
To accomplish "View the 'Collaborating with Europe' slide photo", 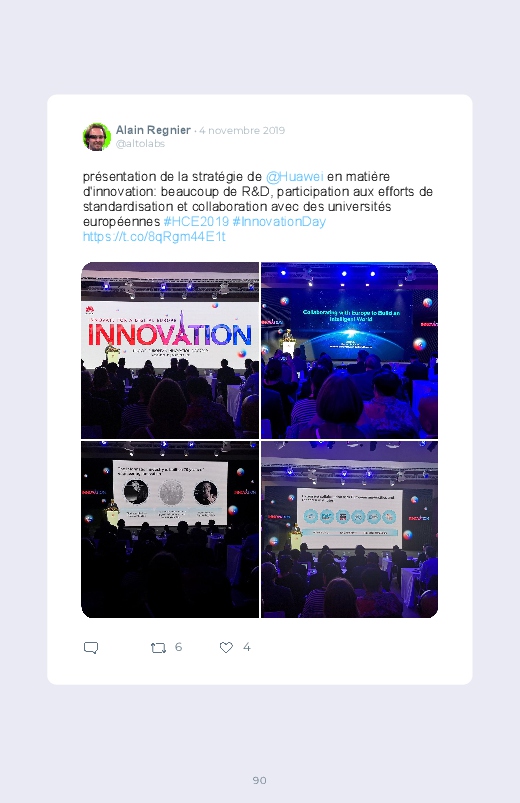I will click(349, 350).
